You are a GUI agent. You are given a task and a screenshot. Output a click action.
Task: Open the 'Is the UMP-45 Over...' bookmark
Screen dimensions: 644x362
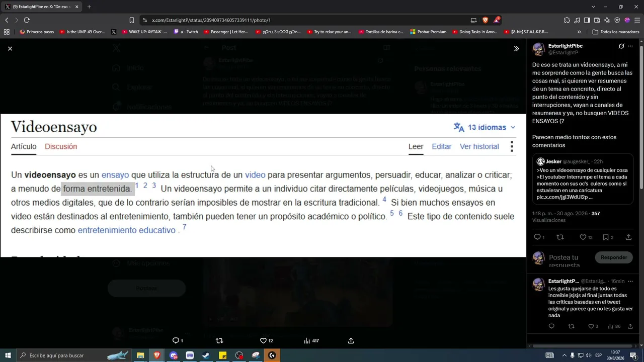pyautogui.click(x=82, y=32)
